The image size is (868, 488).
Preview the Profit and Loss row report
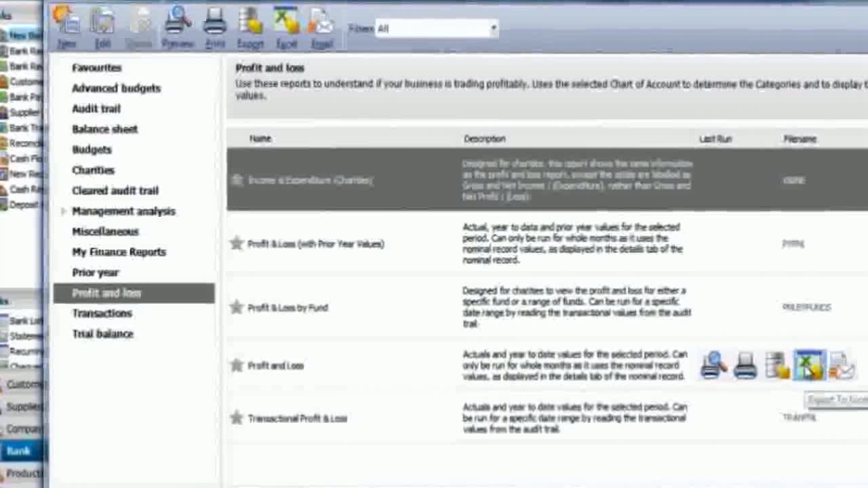point(713,365)
